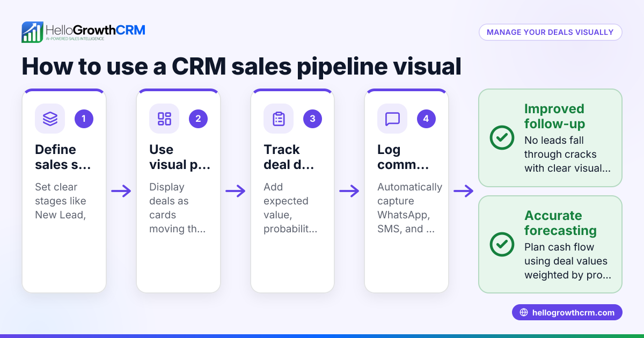This screenshot has width=644, height=338.
Task: Click the 'Automatically capture WhatsApp, SMS' description
Action: [410, 208]
